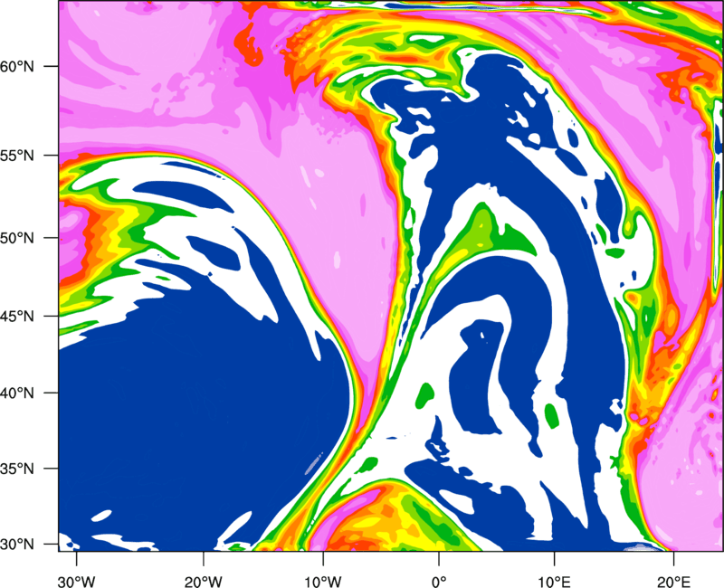The height and width of the screenshot is (588, 724).
Task: Click the 45°N latitude axis label
Action: [17, 317]
